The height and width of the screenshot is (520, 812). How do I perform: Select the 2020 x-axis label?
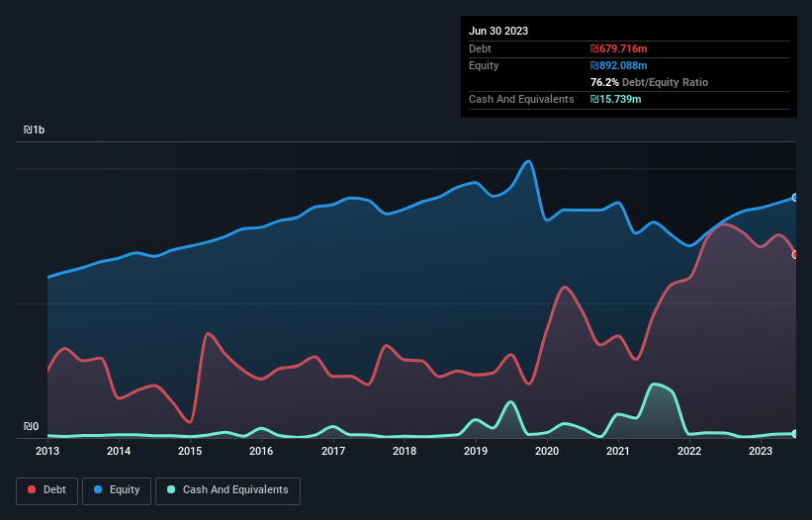coord(547,451)
